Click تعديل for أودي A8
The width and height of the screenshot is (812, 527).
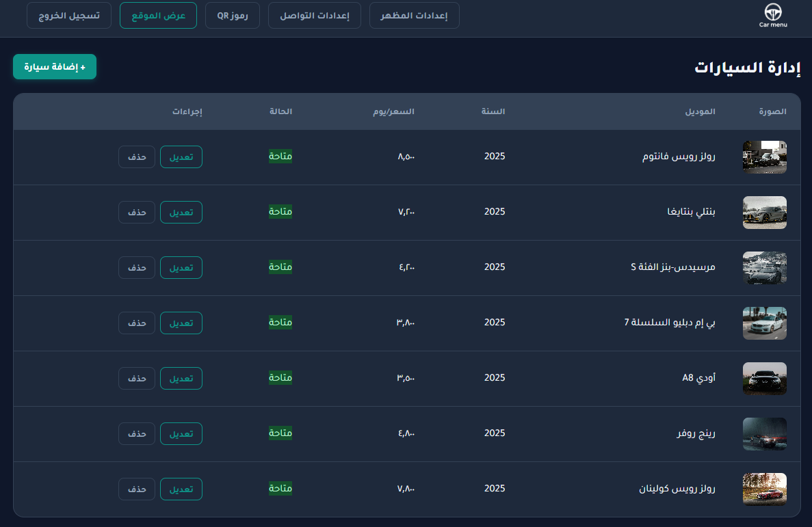(x=181, y=378)
